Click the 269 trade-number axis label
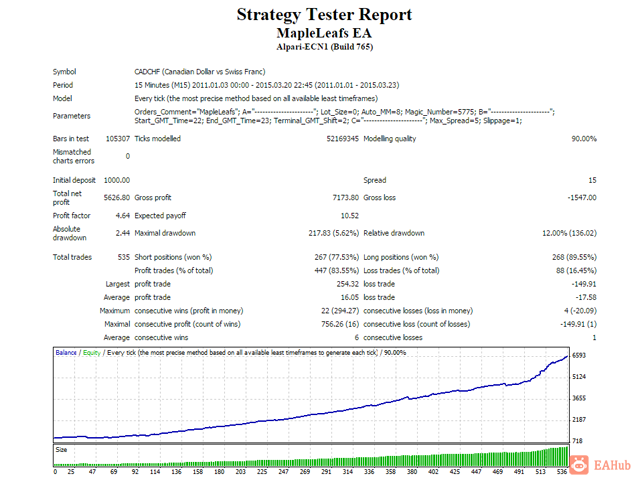 [x=304, y=472]
